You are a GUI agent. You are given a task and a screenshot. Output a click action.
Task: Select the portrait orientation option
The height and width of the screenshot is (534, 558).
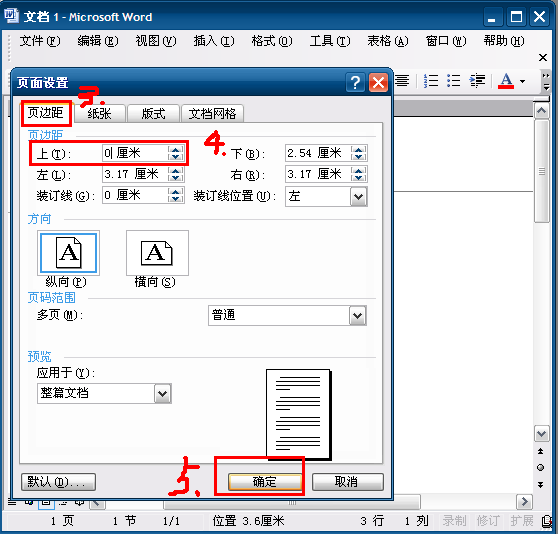coord(68,253)
